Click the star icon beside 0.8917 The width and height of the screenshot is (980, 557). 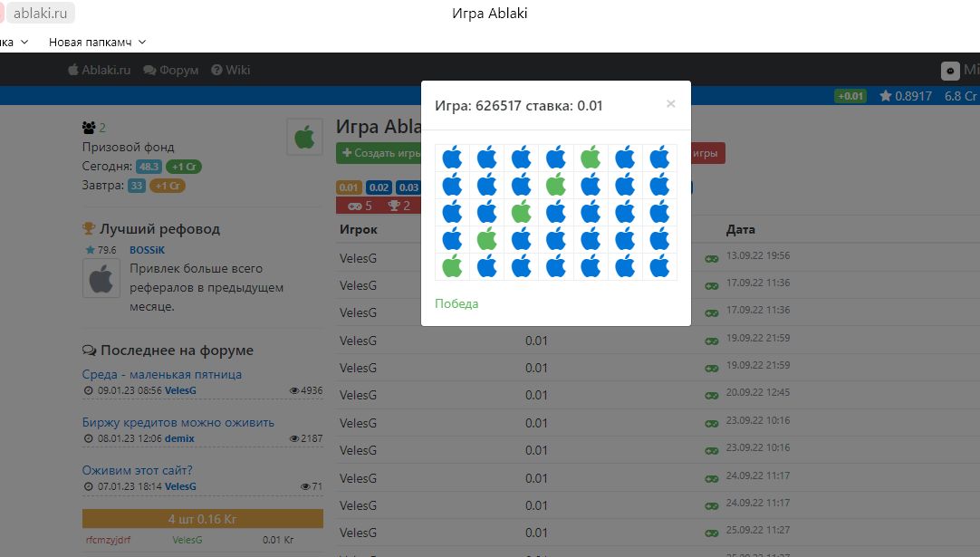point(886,96)
